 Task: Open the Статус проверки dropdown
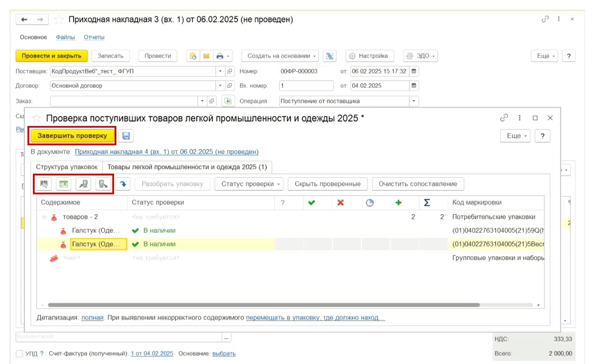[x=249, y=184]
